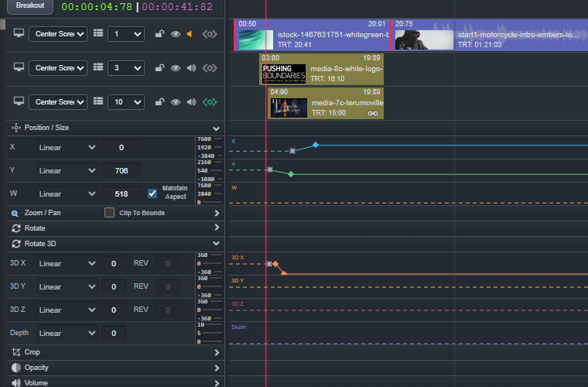Click the Opacity section icon

(x=16, y=368)
